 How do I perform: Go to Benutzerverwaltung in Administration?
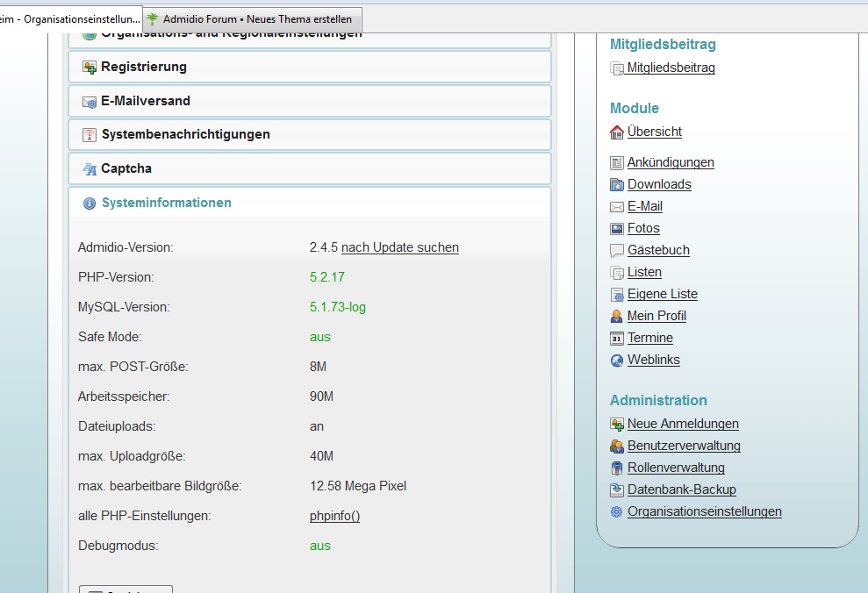coord(684,446)
